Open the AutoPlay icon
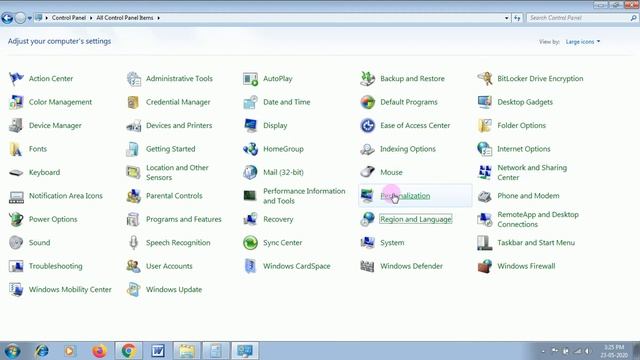Viewport: 640px width, 360px height. (250, 78)
